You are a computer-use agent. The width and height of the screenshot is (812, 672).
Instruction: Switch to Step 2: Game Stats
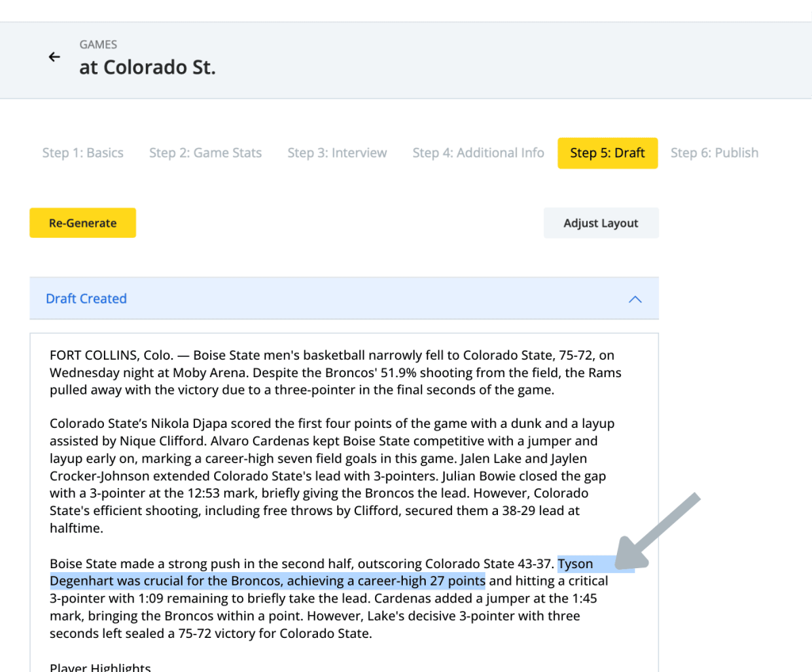205,153
